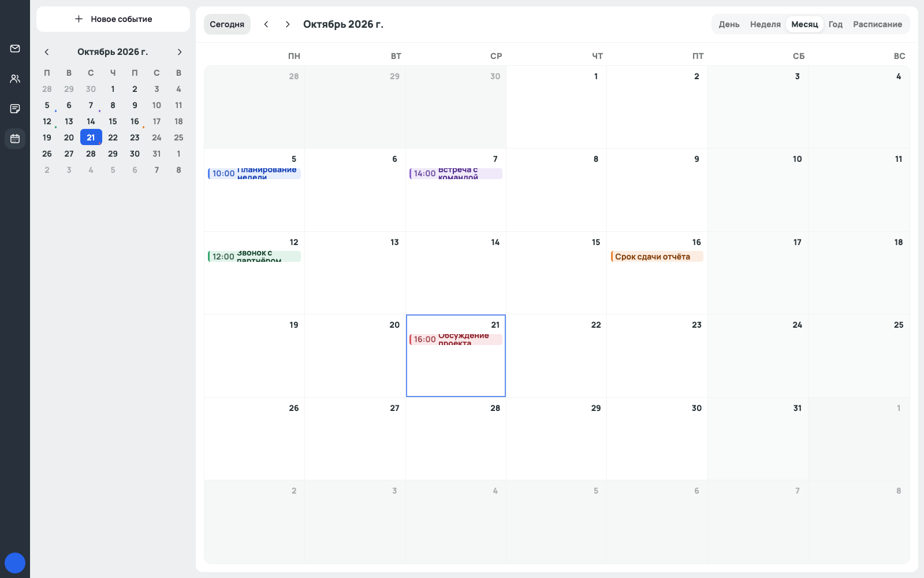This screenshot has height=578, width=924.
Task: Click day 29 cell in main month grid
Action: coord(556,439)
